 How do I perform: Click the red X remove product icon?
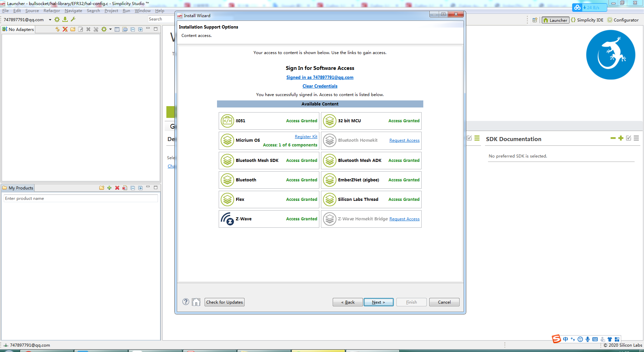point(117,188)
